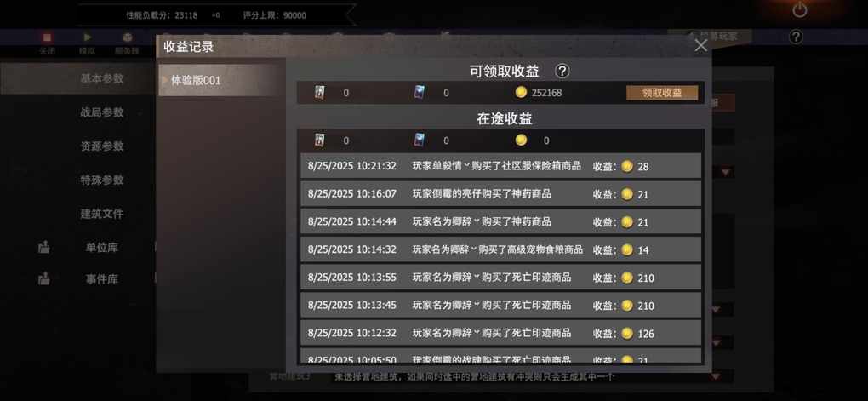Switch to the 战局参数 tab
This screenshot has width=868, height=401.
pyautogui.click(x=102, y=112)
